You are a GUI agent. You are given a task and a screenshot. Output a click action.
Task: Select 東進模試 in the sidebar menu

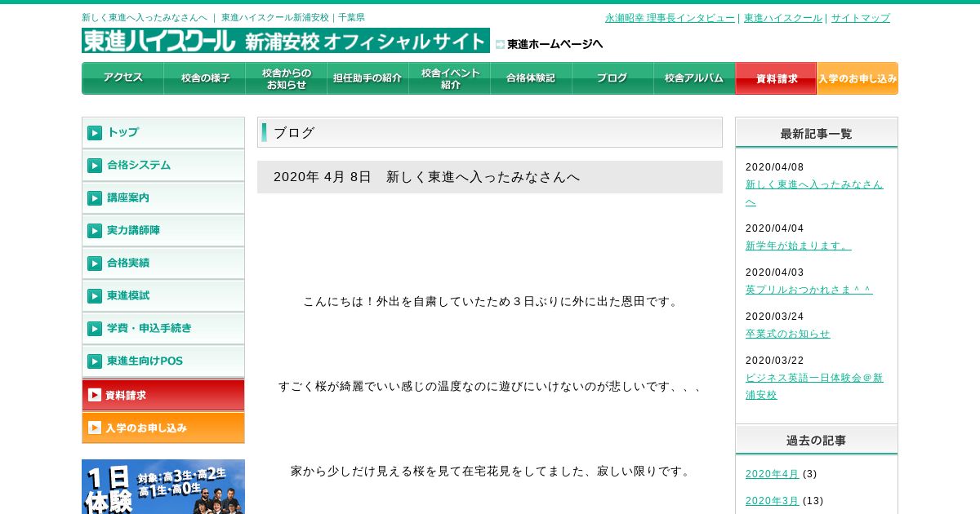pos(163,295)
